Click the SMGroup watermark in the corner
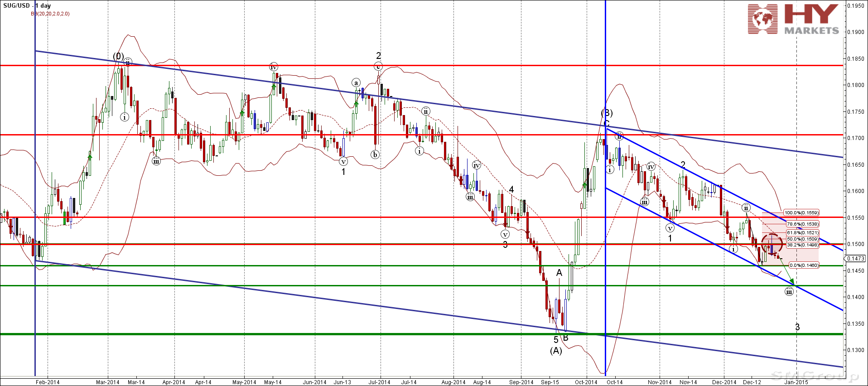Image resolution: width=868 pixels, height=386 pixels. [815, 376]
